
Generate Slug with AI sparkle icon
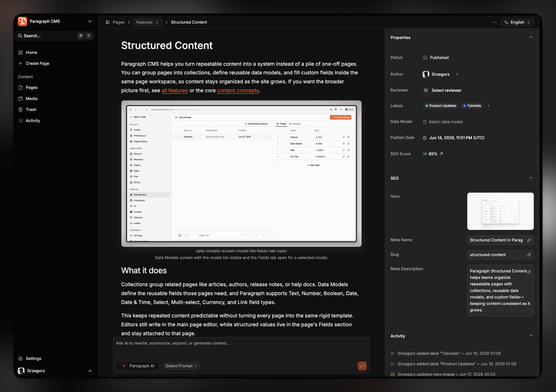(x=529, y=255)
